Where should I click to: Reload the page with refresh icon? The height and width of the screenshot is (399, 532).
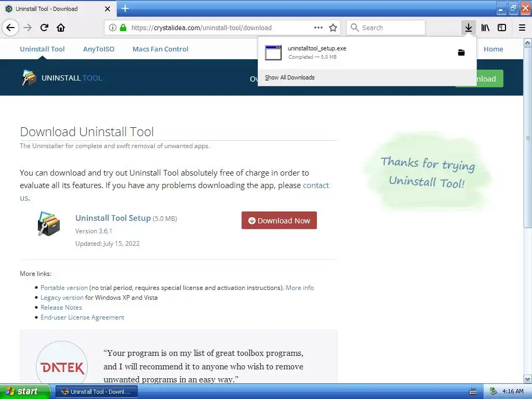(x=44, y=28)
